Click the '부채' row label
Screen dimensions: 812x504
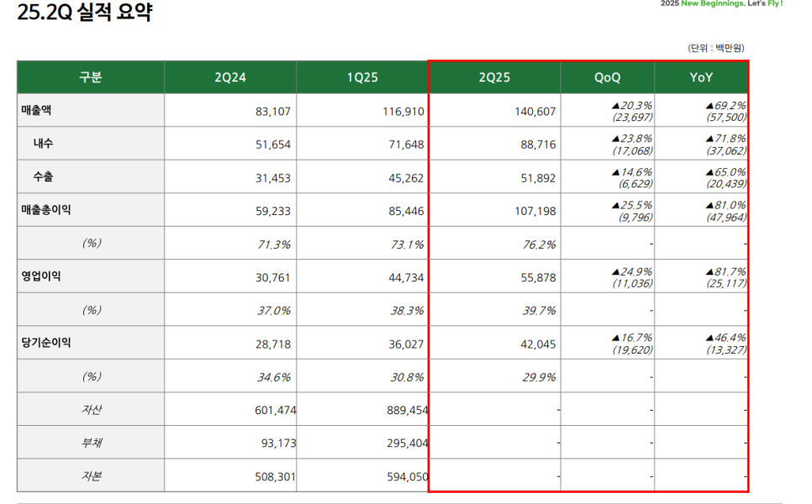(91, 443)
